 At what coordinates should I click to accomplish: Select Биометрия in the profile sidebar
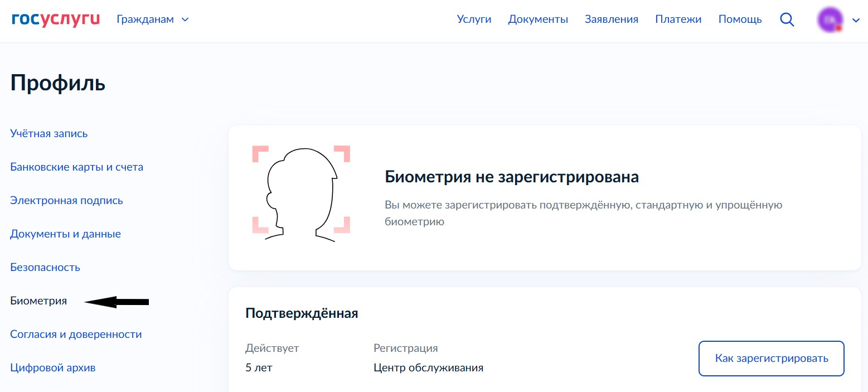[38, 301]
